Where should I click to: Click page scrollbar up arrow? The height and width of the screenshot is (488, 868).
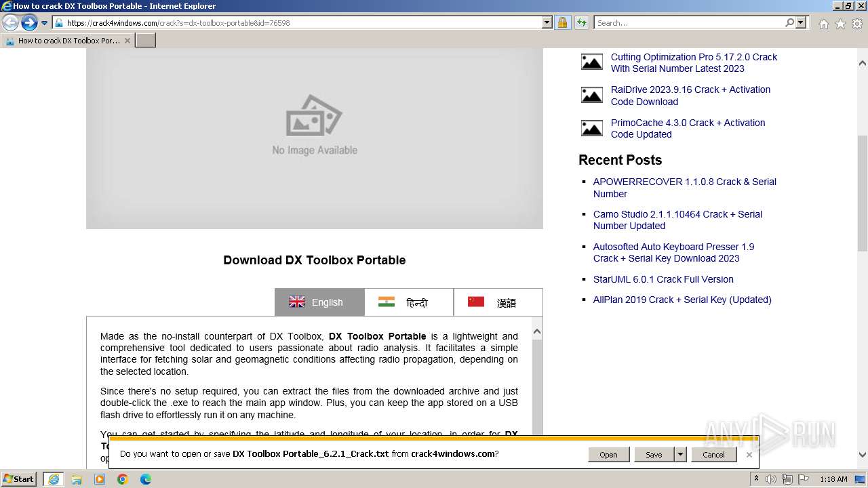863,63
